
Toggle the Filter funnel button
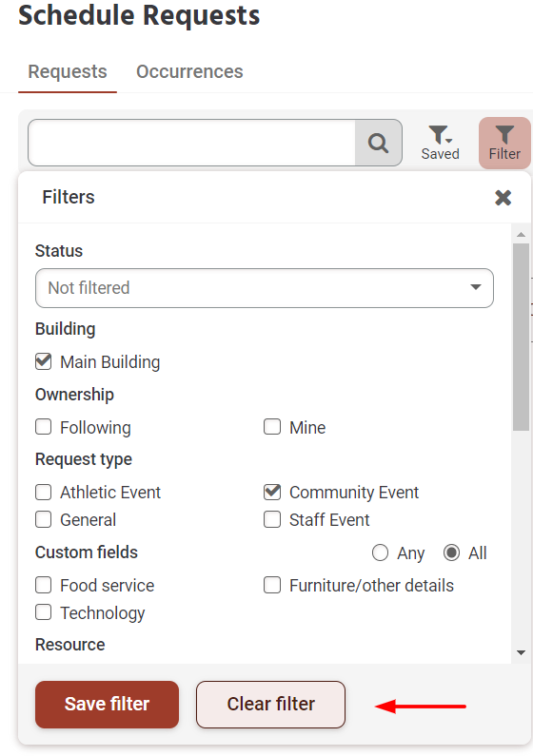tap(504, 143)
